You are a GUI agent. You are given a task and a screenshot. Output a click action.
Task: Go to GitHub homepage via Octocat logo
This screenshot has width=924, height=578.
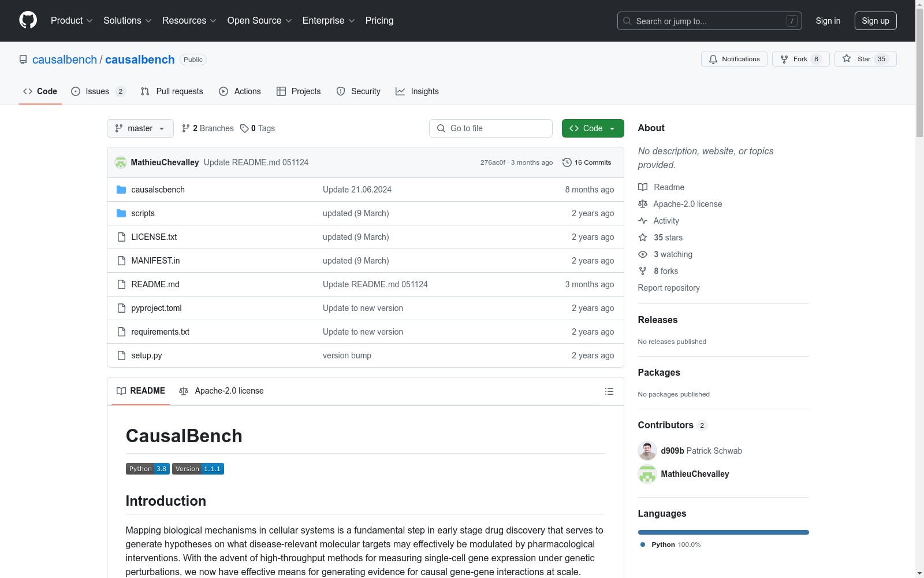pos(28,20)
